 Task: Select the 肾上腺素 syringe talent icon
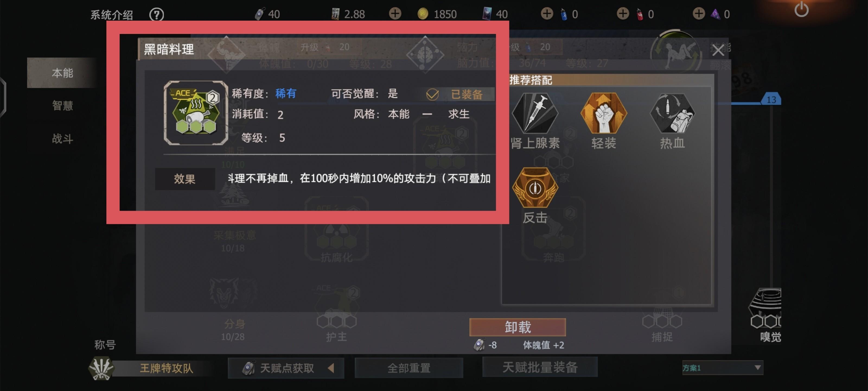click(535, 113)
